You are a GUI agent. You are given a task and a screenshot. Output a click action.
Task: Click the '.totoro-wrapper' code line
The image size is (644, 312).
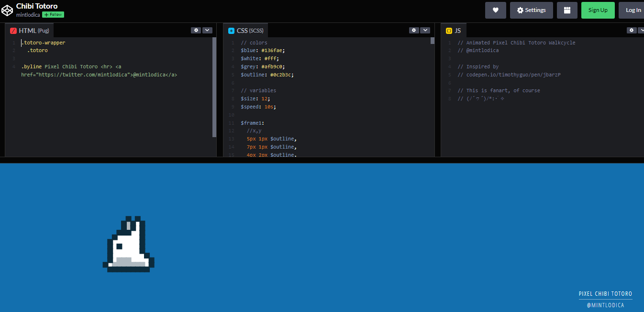coord(43,43)
